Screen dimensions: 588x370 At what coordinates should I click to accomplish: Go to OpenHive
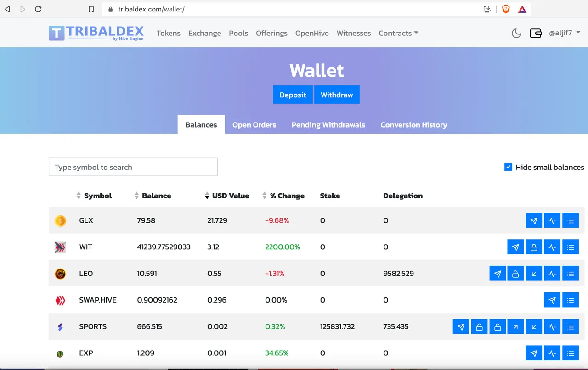click(x=312, y=33)
